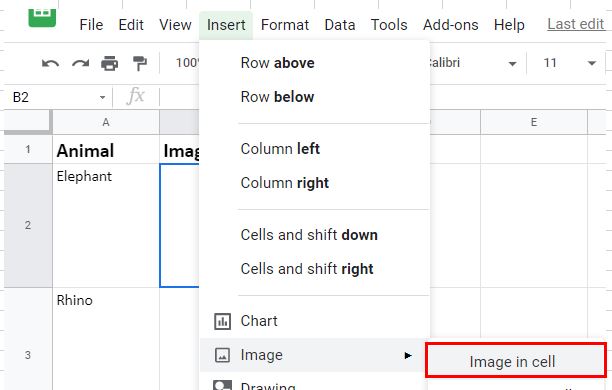
Task: Activate the paint format tool
Action: pyautogui.click(x=139, y=63)
